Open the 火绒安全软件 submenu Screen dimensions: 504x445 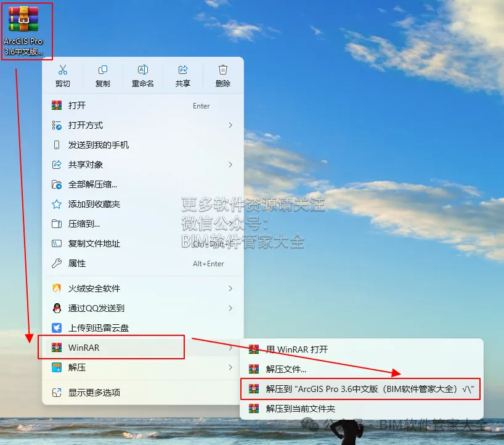[143, 288]
